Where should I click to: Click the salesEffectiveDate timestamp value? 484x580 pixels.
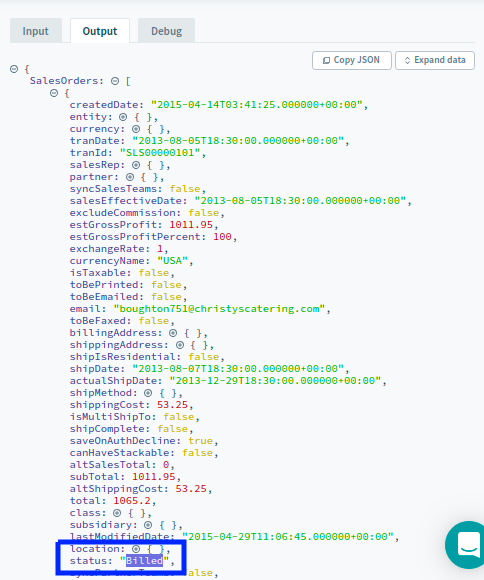point(300,201)
